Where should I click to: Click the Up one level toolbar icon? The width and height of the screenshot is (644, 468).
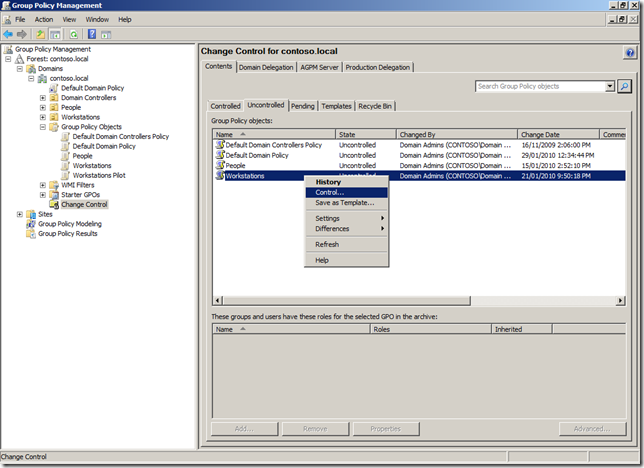[41, 34]
